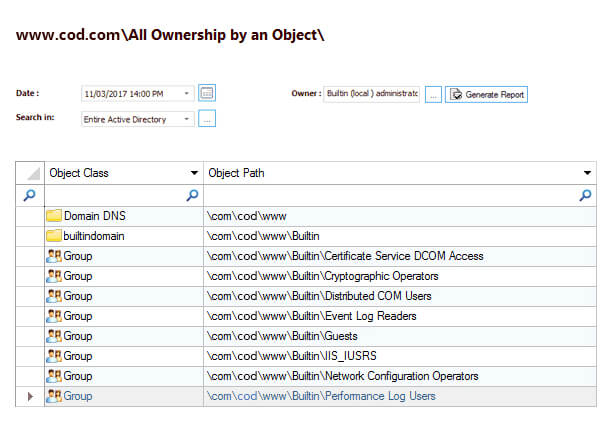Click the Cryptographic Operators group icon
This screenshot has width=612, height=430.
click(54, 276)
